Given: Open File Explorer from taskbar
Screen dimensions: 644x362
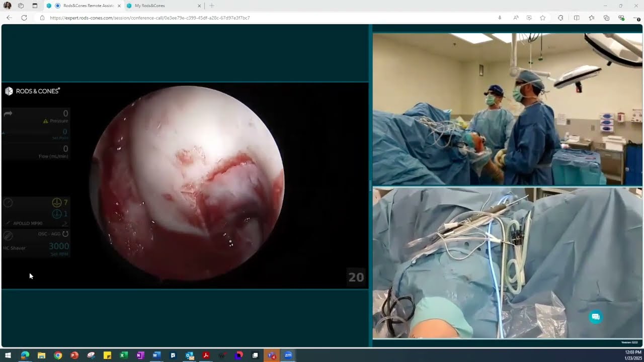Looking at the screenshot, I should click(x=41, y=355).
